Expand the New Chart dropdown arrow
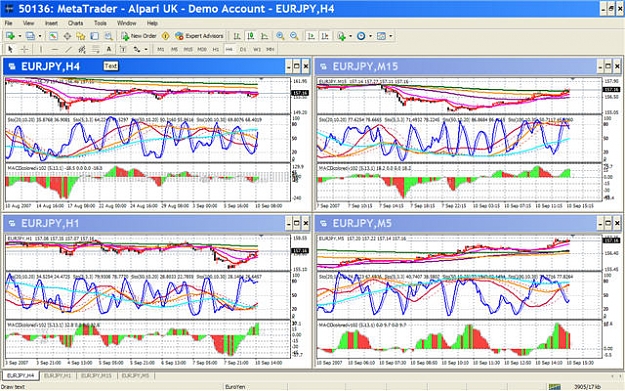The image size is (625, 391). (x=20, y=36)
